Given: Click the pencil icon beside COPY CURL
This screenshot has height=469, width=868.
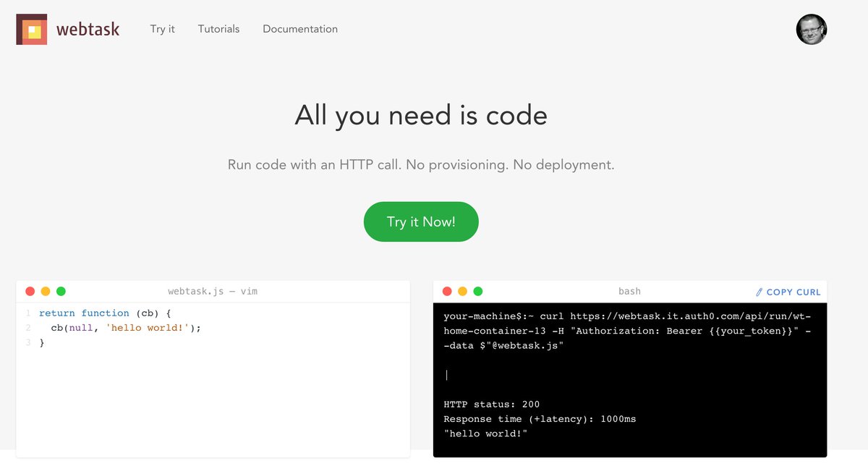Looking at the screenshot, I should pyautogui.click(x=759, y=292).
